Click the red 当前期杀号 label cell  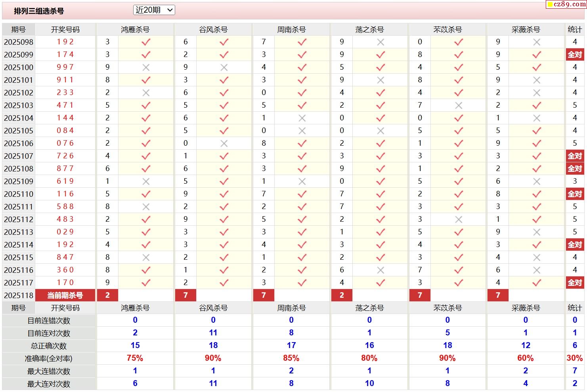(x=65, y=295)
